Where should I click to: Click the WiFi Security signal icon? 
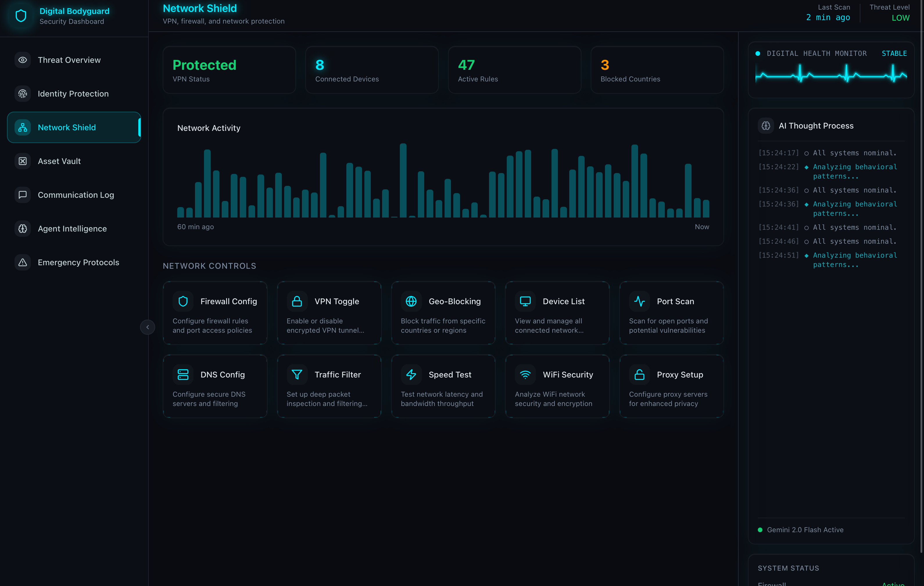tap(525, 374)
